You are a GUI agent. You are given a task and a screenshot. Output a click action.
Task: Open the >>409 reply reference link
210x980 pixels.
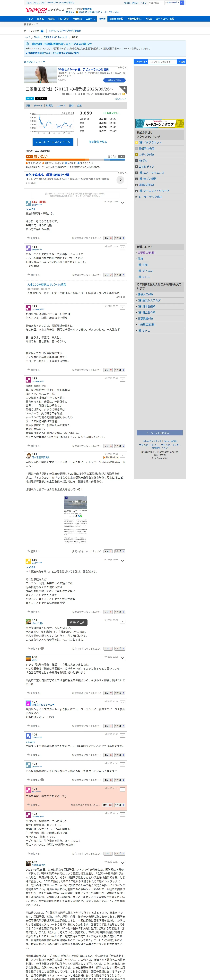coord(30,210)
